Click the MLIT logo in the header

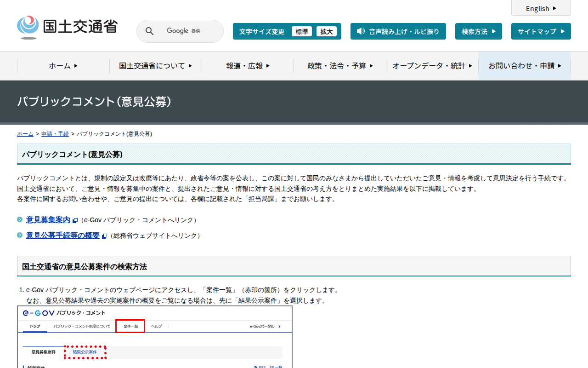[67, 28]
